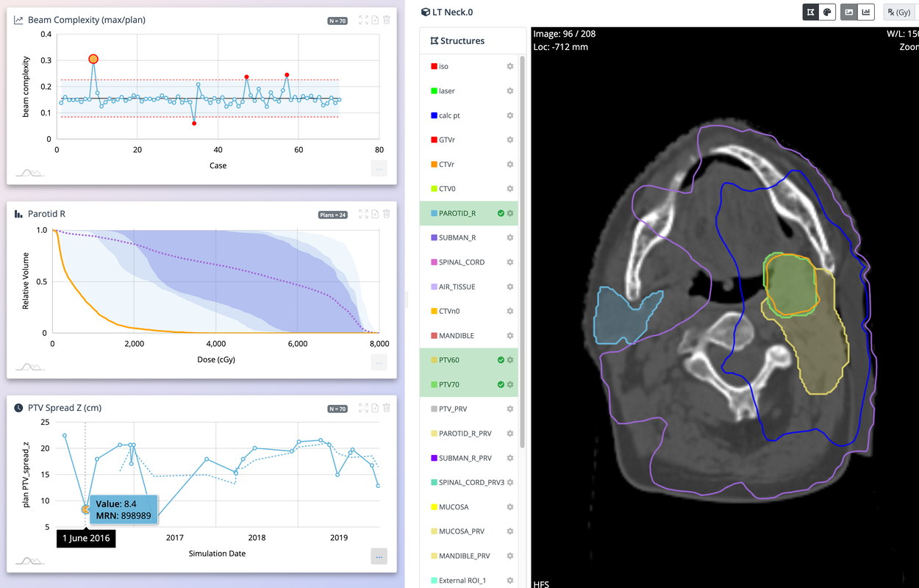Delete the Parotid R chart panel
The image size is (919, 588).
pyautogui.click(x=387, y=214)
